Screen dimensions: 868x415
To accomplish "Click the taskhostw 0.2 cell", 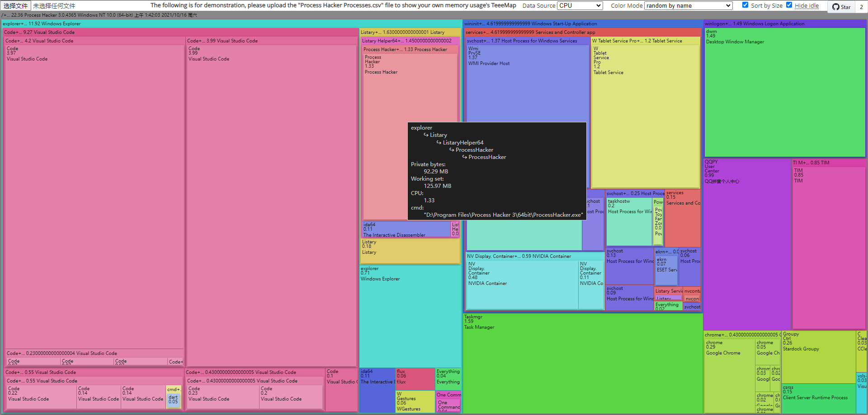I will 629,221.
